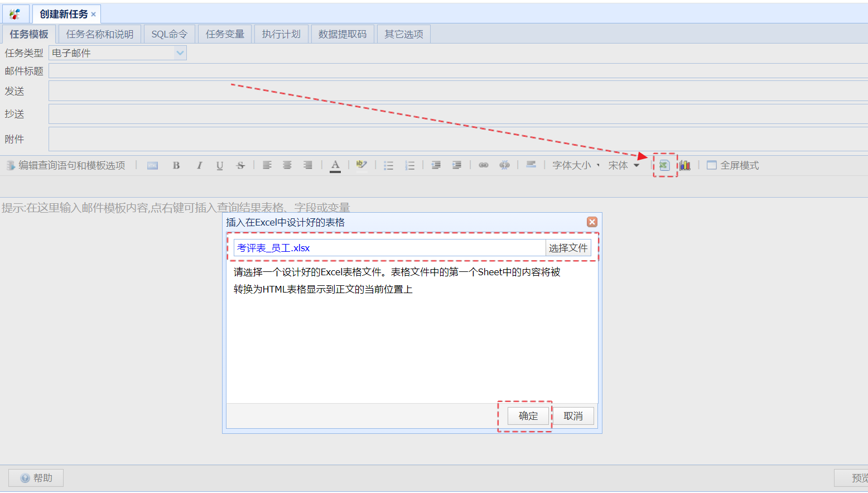The image size is (868, 493).
Task: Switch to the SQL命令 tab
Action: pyautogui.click(x=169, y=34)
